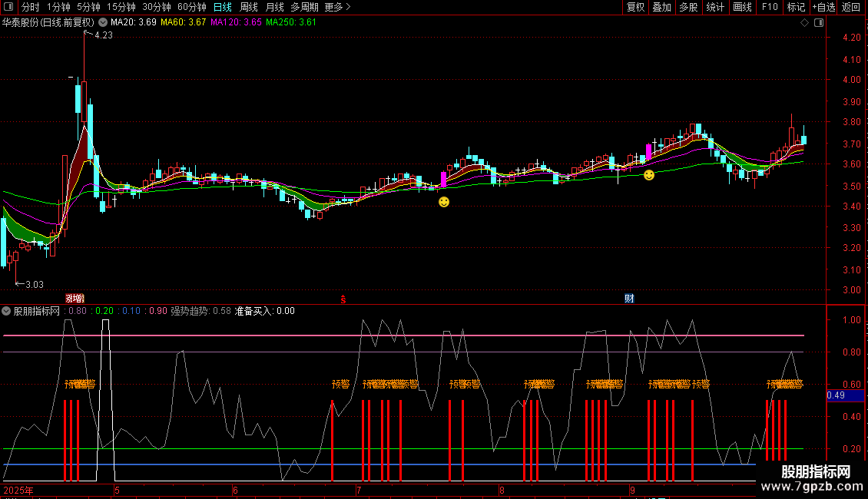Expand the MA indicator dropdown beside stock name
Screen dimensions: 868x499
(103, 22)
